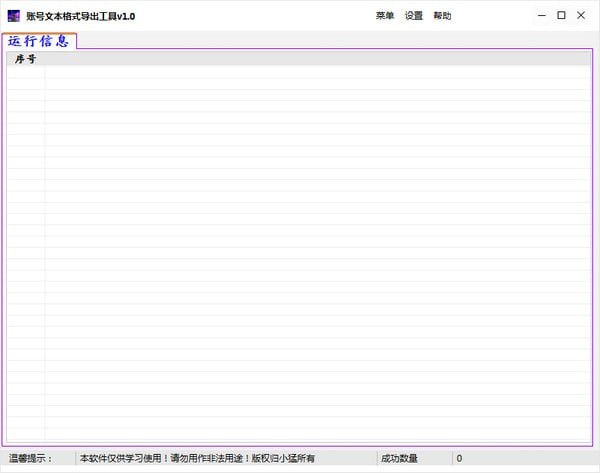The width and height of the screenshot is (600, 473).
Task: Click the success count value 0
Action: (459, 458)
